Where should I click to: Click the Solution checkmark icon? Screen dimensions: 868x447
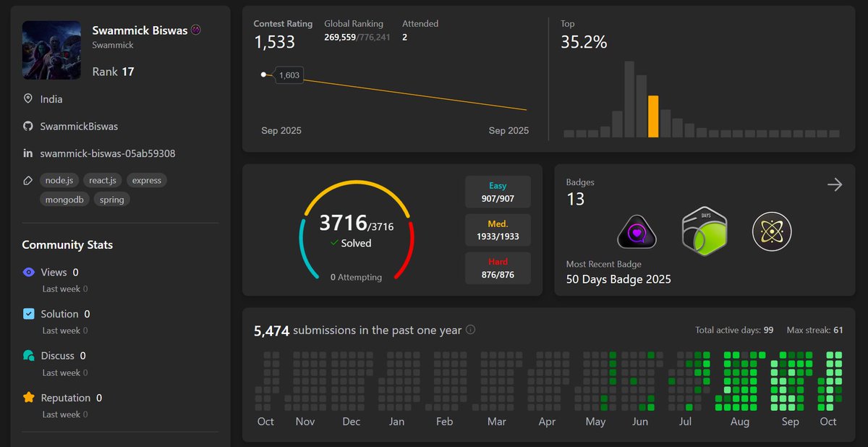(x=29, y=314)
